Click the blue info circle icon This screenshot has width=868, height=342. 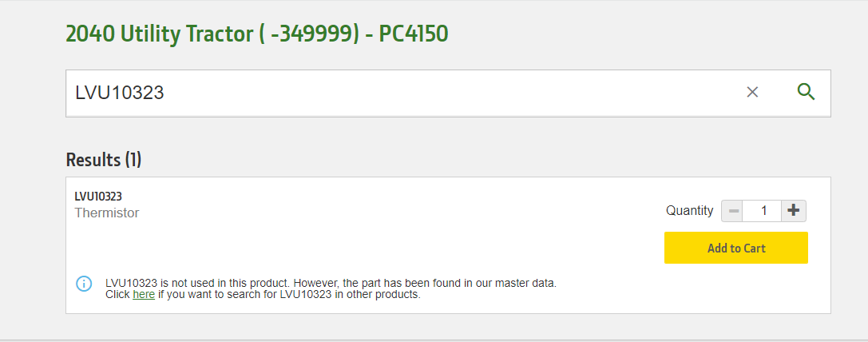[84, 284]
